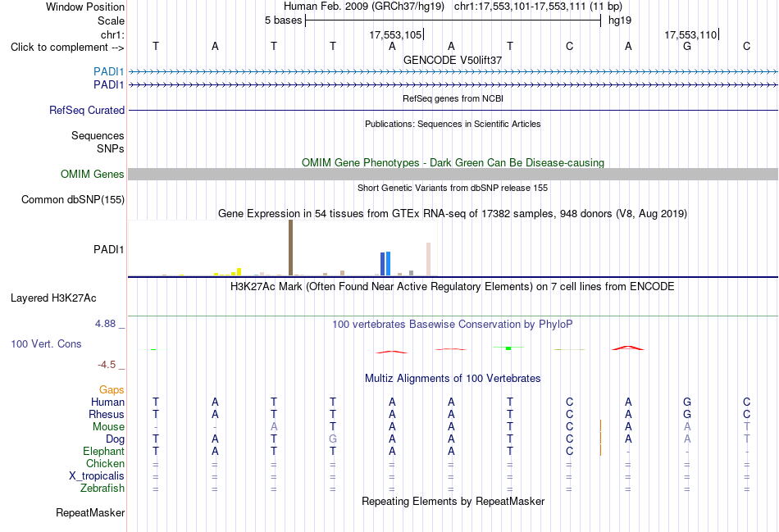Click the Window Position label
779x532 pixels.
85,7
